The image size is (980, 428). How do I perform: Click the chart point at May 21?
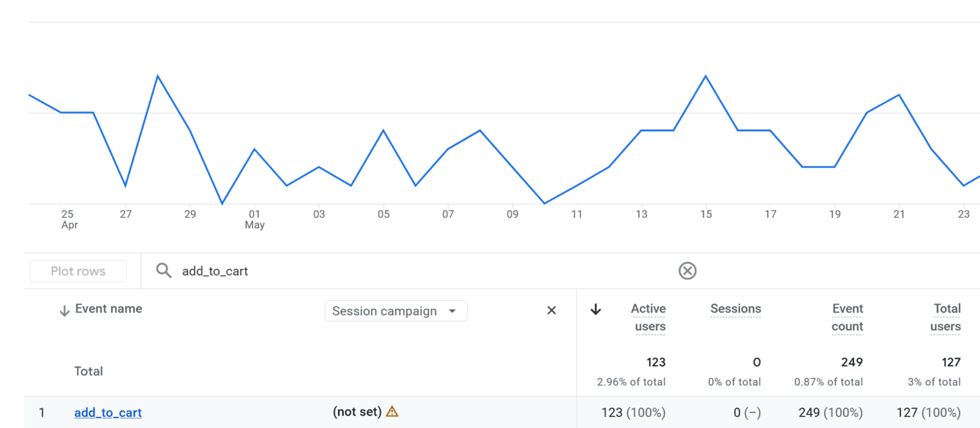pyautogui.click(x=899, y=95)
